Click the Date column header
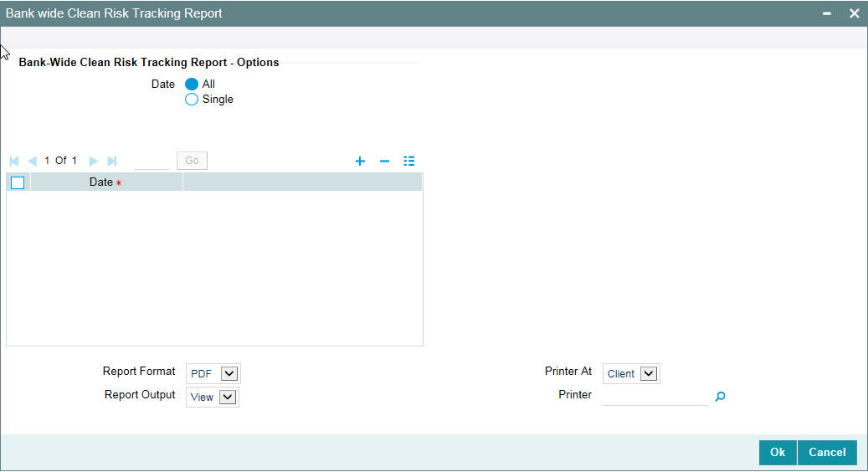 point(106,182)
